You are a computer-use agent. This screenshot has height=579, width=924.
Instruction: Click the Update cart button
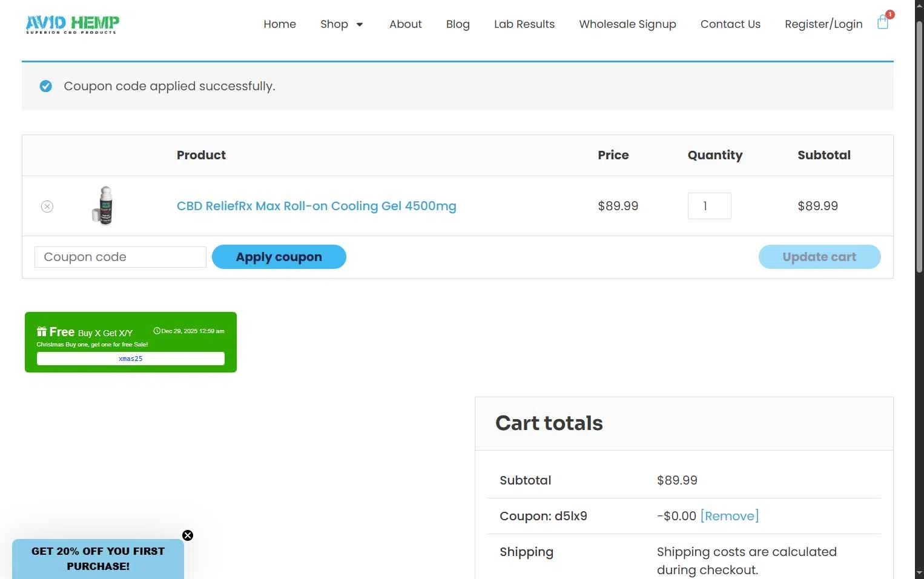tap(819, 257)
